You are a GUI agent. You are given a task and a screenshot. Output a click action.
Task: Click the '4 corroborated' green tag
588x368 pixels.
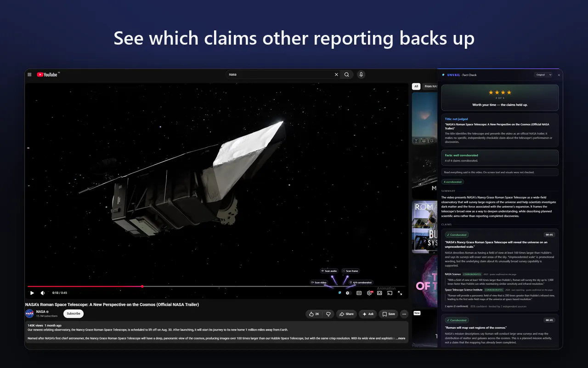tap(452, 182)
